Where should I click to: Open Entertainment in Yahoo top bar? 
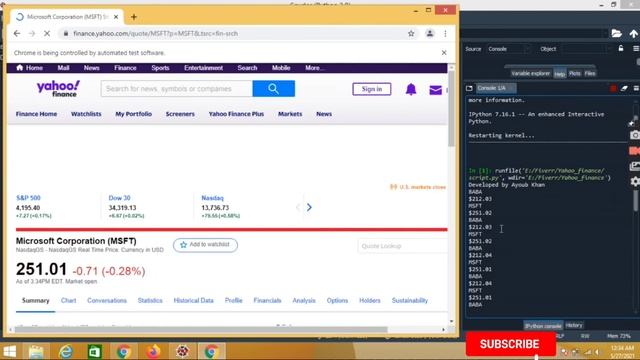[203, 68]
